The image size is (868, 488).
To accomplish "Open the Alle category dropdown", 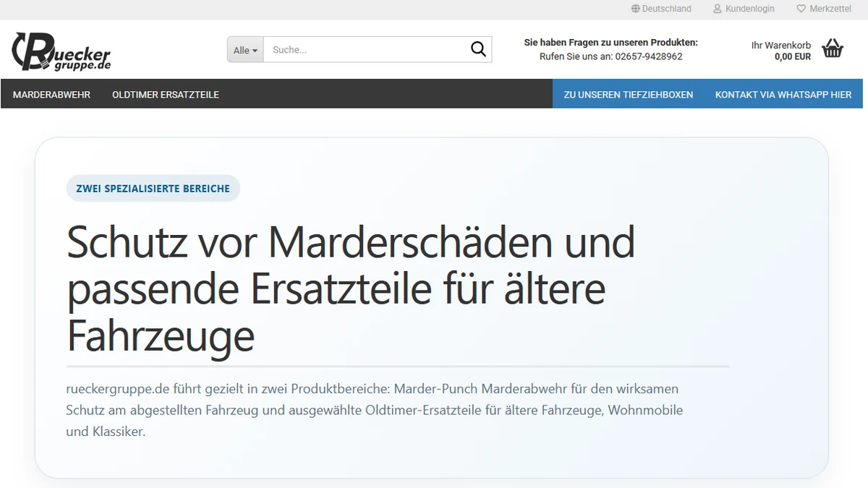I will click(245, 50).
